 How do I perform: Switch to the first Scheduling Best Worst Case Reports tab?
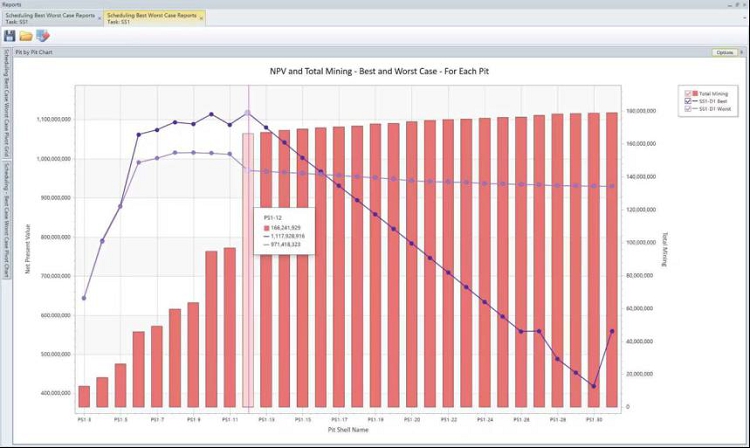(50, 19)
